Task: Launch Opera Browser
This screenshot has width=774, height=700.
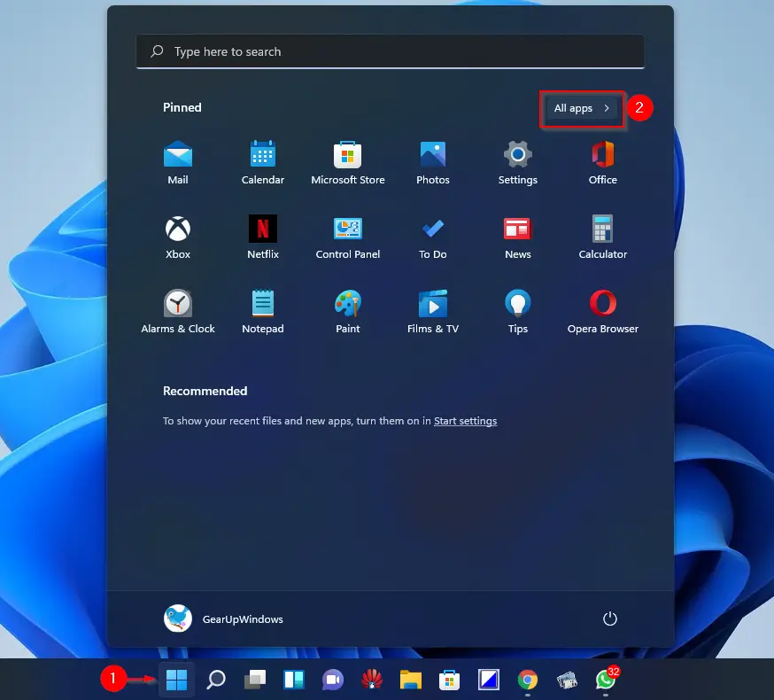Action: 602,312
